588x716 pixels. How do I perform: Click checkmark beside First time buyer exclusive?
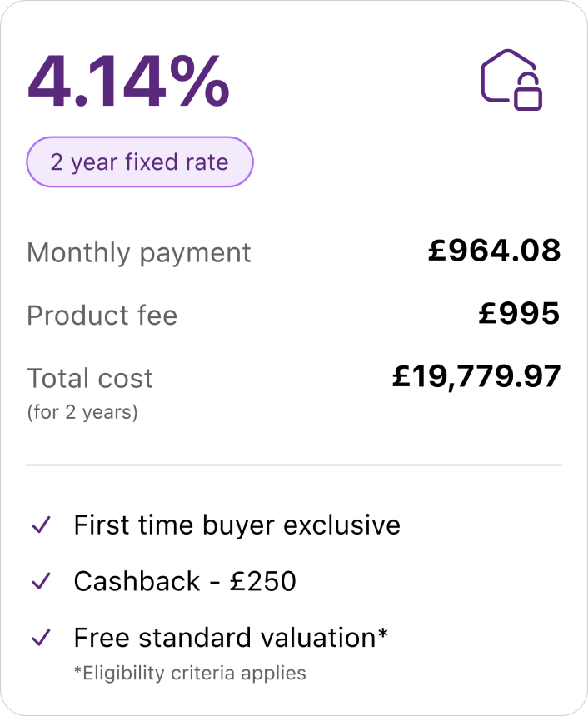click(41, 525)
